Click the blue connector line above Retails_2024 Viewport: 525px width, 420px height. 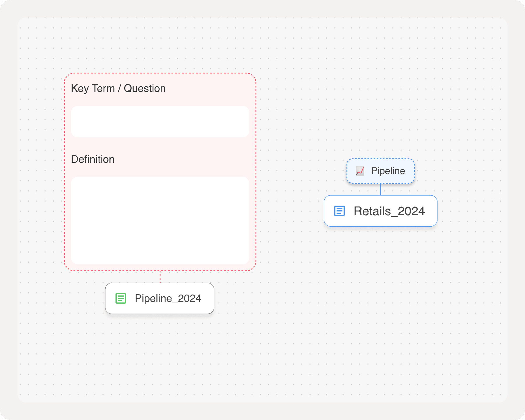[381, 190]
